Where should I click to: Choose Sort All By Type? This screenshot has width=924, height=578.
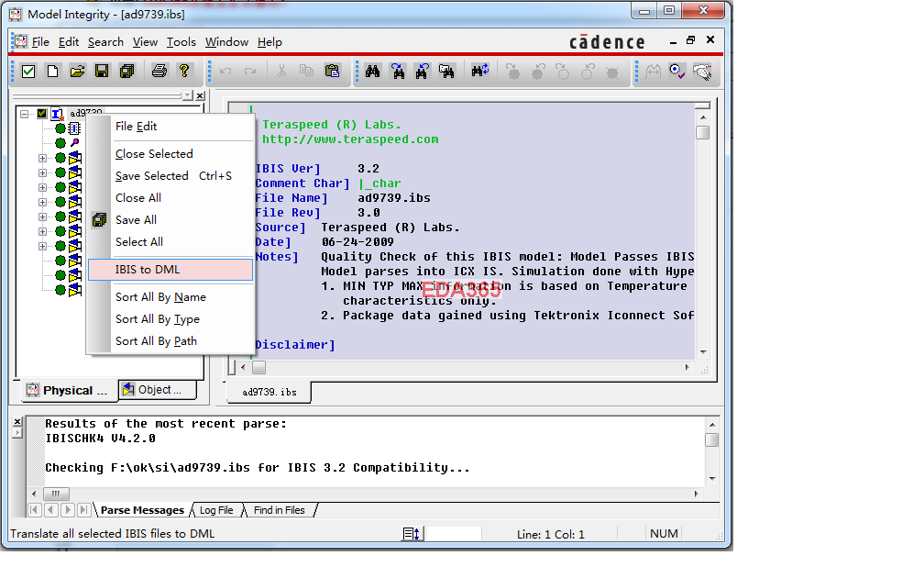coord(170,319)
